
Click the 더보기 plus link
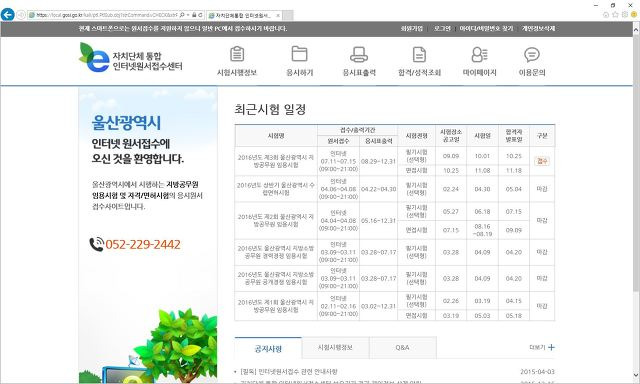point(542,347)
